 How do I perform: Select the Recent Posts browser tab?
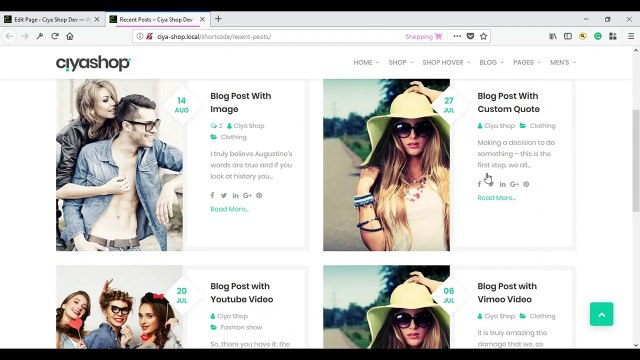pyautogui.click(x=157, y=19)
